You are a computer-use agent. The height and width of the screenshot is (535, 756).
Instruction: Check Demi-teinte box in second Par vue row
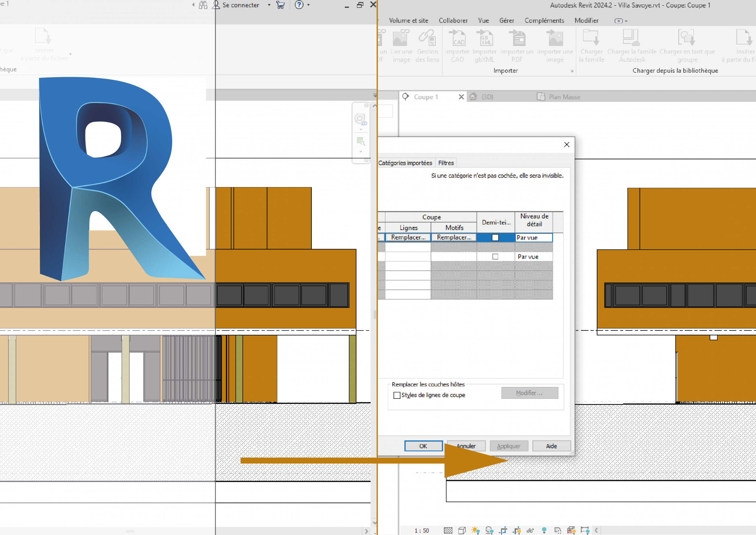[x=495, y=257]
